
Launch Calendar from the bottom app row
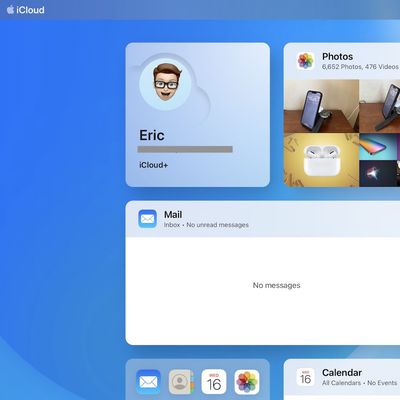[214, 382]
